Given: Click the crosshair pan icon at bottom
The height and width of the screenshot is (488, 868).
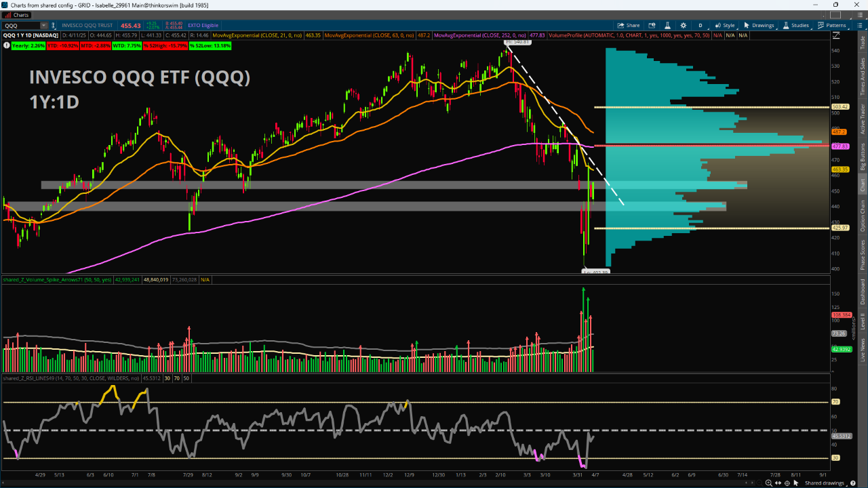Looking at the screenshot, I should [788, 483].
